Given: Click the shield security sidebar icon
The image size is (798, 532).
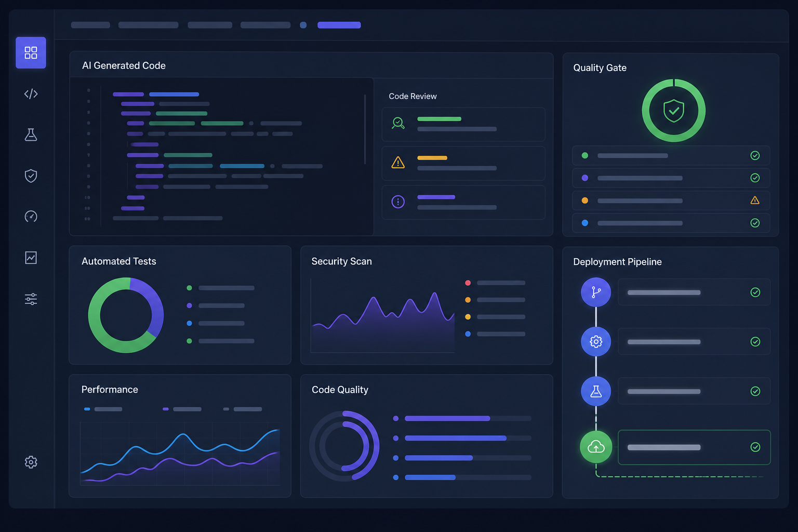Looking at the screenshot, I should [x=31, y=176].
